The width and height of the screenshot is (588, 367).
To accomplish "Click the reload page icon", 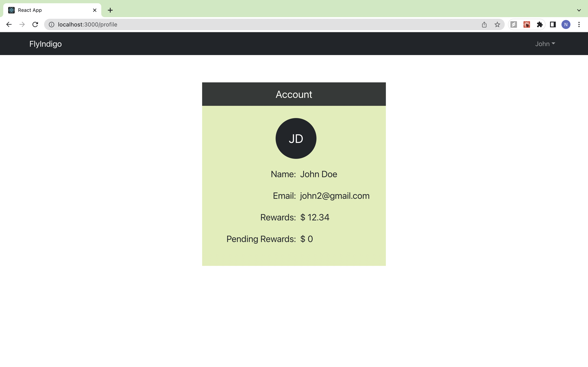I will coord(35,24).
